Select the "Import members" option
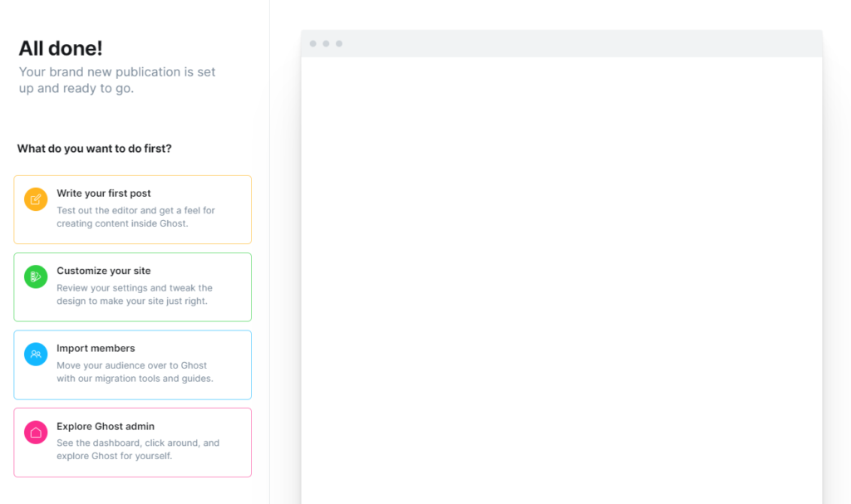Screen dimensions: 851x504 (x=132, y=365)
